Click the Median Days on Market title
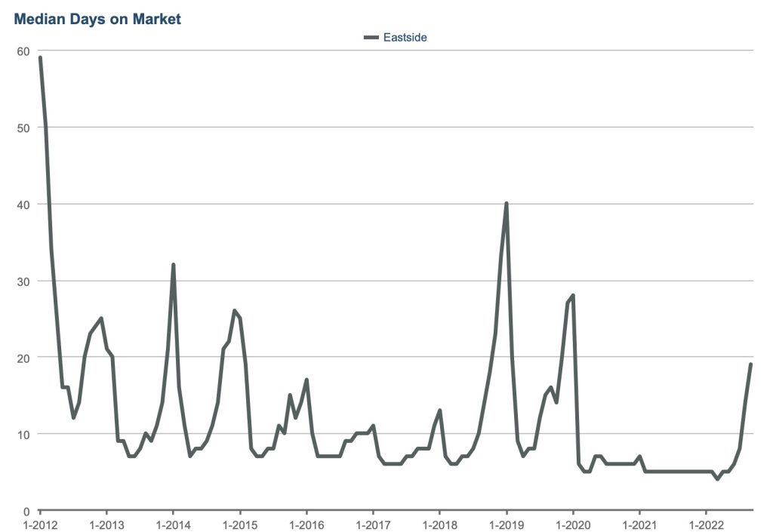The height and width of the screenshot is (532, 773). 97,20
